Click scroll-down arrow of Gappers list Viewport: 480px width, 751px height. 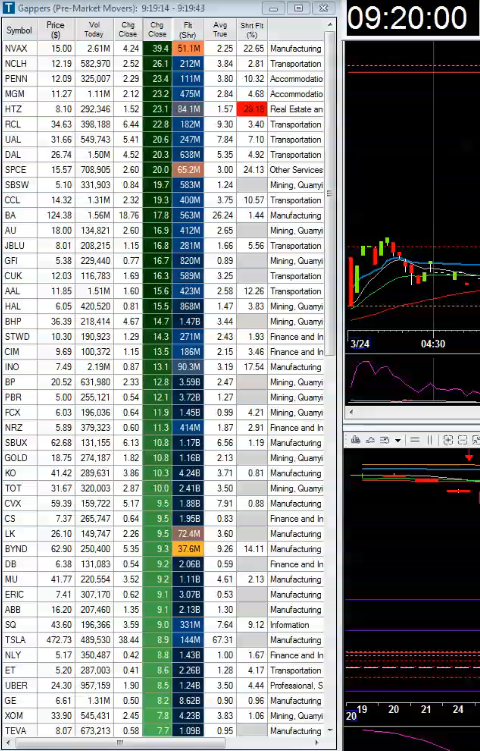[330, 730]
